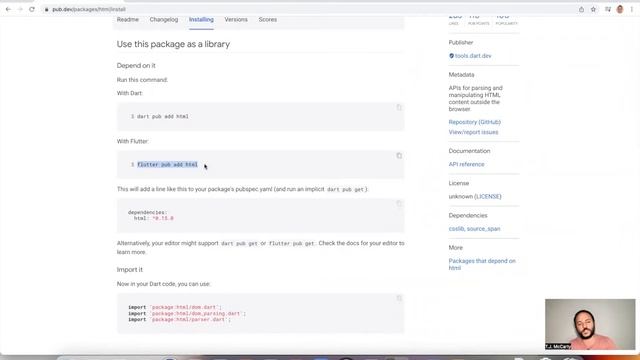Click the webcam video overlay thumbnail

590,324
